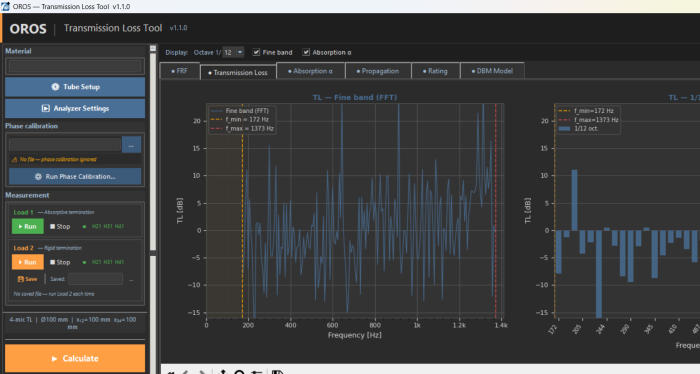Open Analyzer Settings
This screenshot has height=374, width=700.
point(75,108)
